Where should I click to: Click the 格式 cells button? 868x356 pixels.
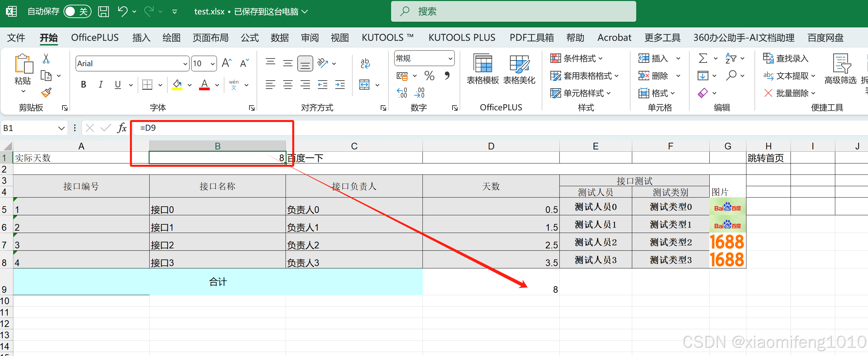pos(657,93)
